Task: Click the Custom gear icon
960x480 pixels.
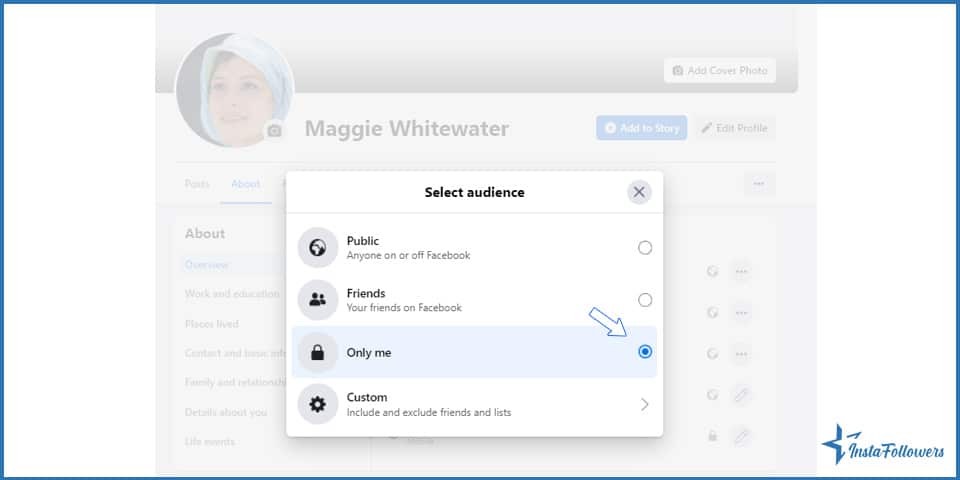Action: point(318,404)
